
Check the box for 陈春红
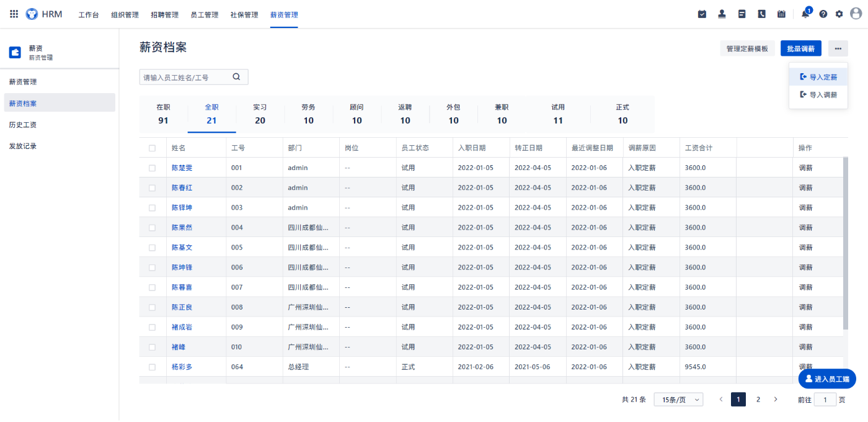[x=153, y=188]
